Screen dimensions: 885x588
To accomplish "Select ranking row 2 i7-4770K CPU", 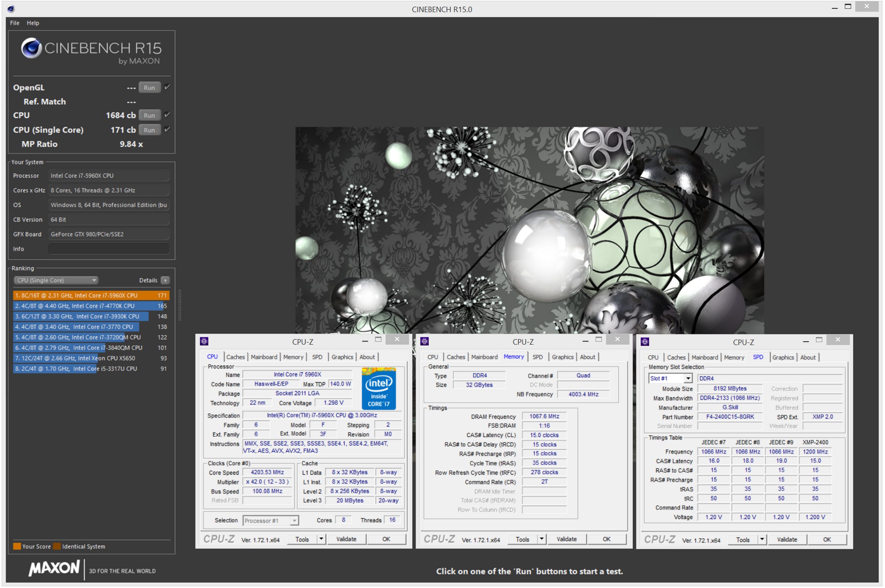I will (91, 306).
